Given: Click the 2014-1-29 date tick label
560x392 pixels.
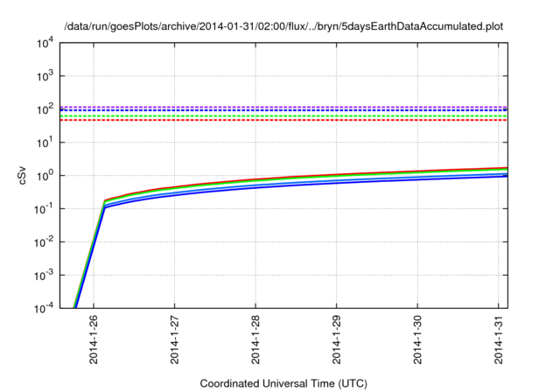Looking at the screenshot, I should click(x=336, y=339).
